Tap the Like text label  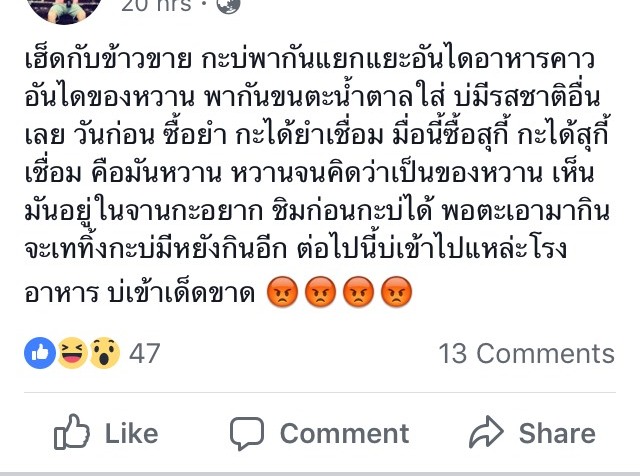click(x=131, y=433)
